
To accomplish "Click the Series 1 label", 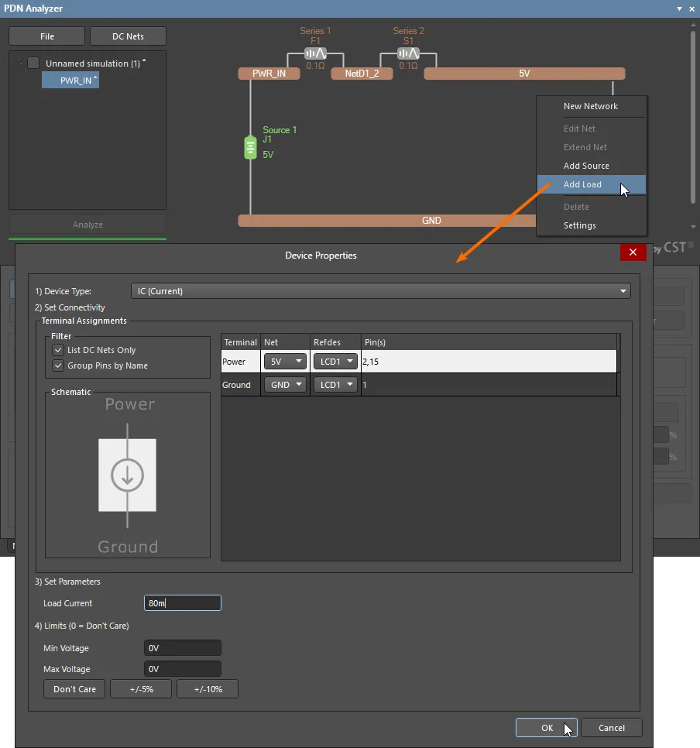I will (x=315, y=30).
